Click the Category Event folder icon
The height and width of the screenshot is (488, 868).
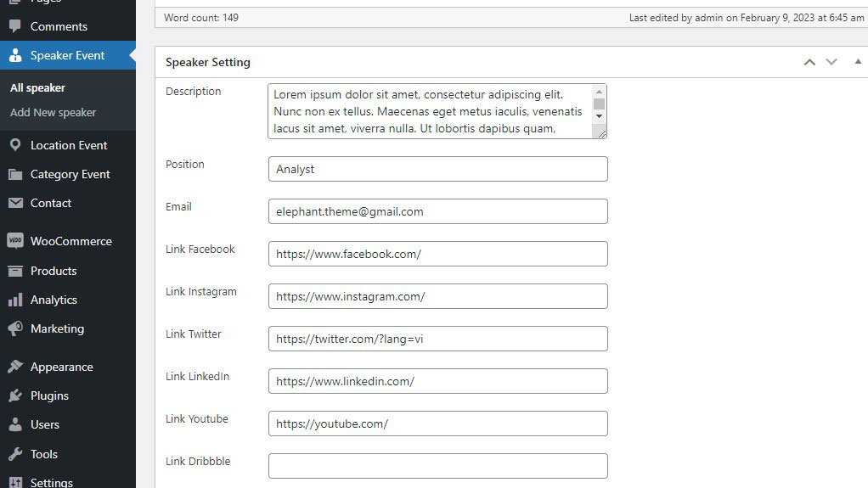(15, 175)
